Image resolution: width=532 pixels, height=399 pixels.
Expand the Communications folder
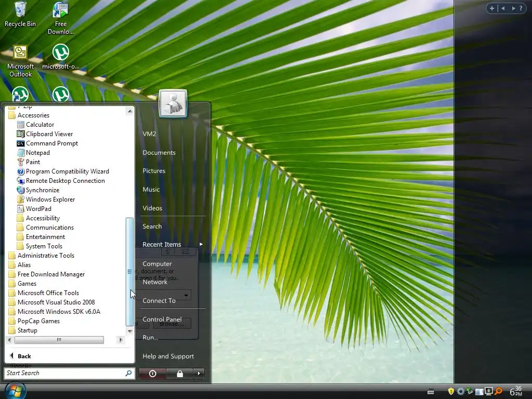coord(45,228)
